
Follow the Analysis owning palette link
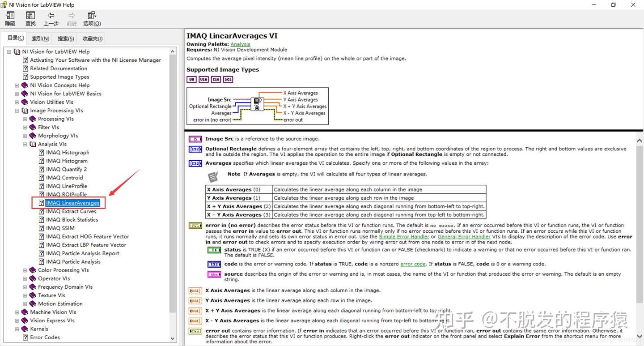pyautogui.click(x=240, y=44)
